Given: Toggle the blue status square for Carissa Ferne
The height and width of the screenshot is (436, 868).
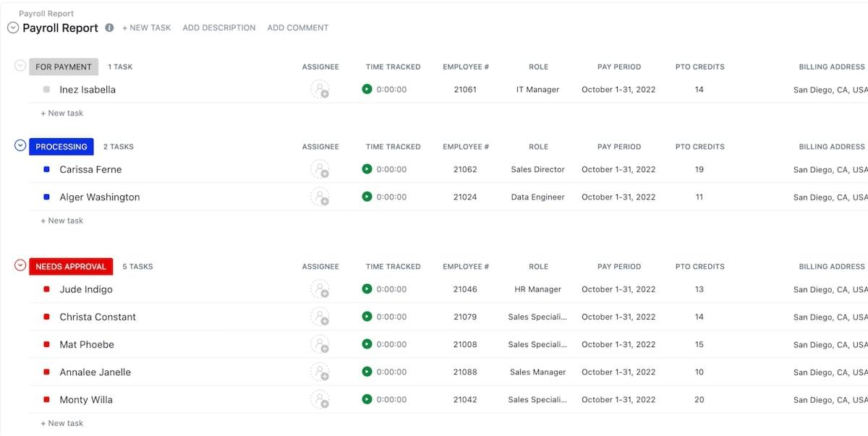Looking at the screenshot, I should click(46, 169).
